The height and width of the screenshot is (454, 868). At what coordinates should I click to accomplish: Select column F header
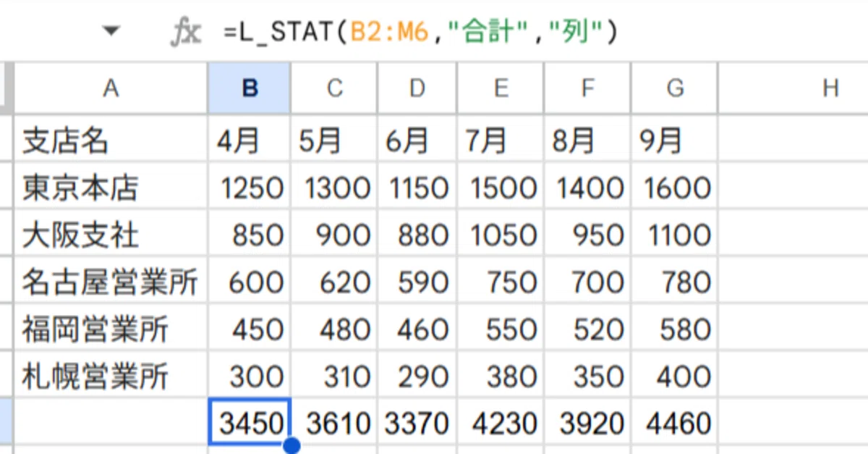coord(587,88)
